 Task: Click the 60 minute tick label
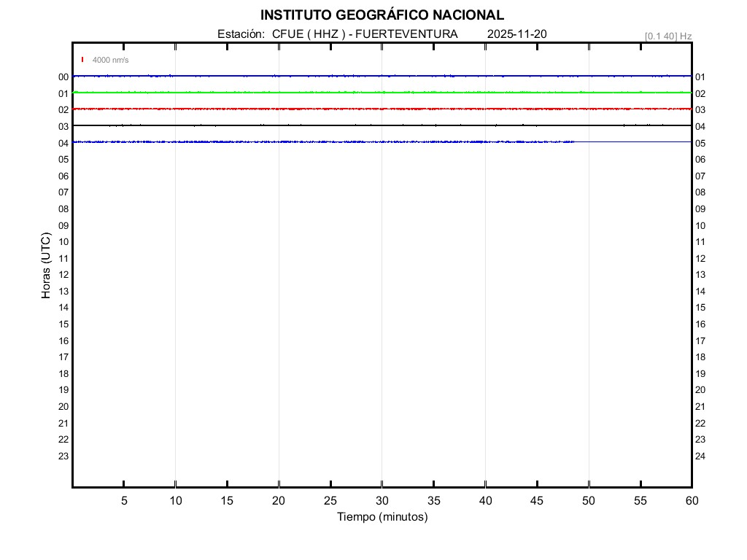coord(691,500)
